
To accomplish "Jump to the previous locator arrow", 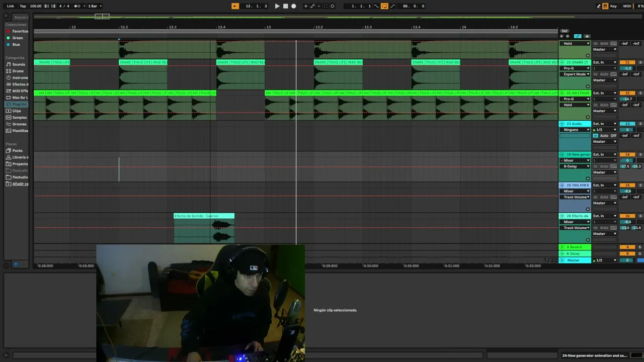I will 562,36.
